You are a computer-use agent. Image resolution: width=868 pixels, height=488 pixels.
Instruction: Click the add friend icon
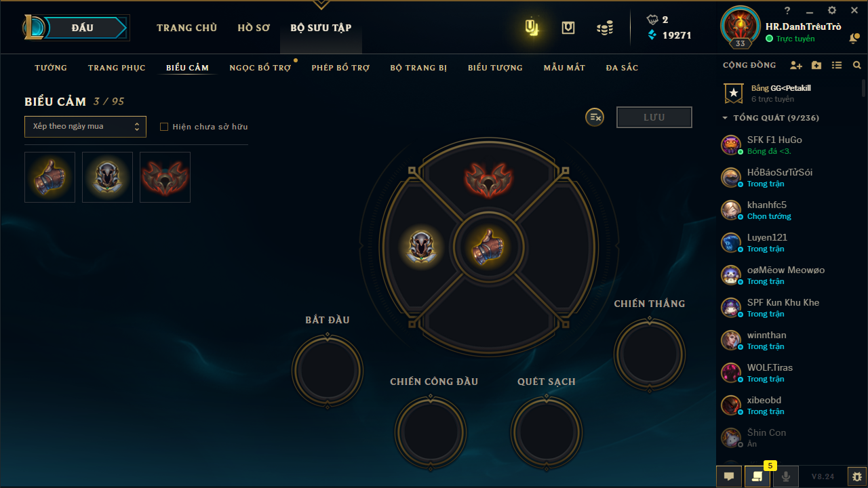point(796,66)
